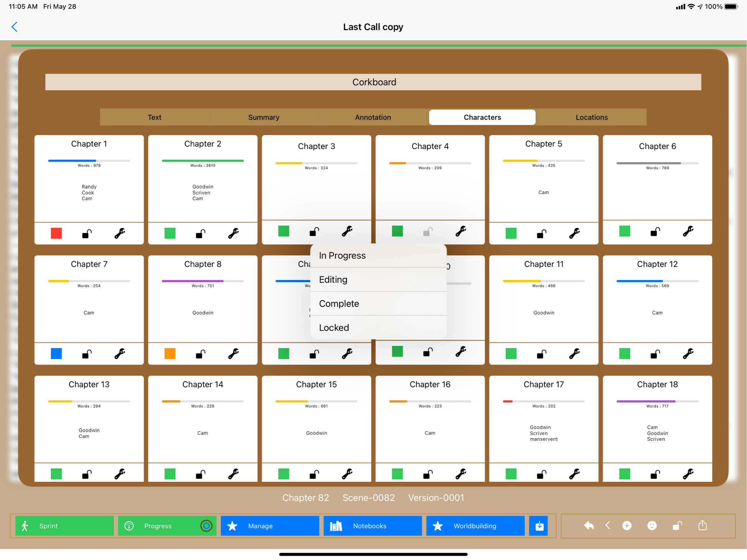Viewport: 747px width, 560px height.
Task: Tap the wrench icon on Chapter 18
Action: 688,474
